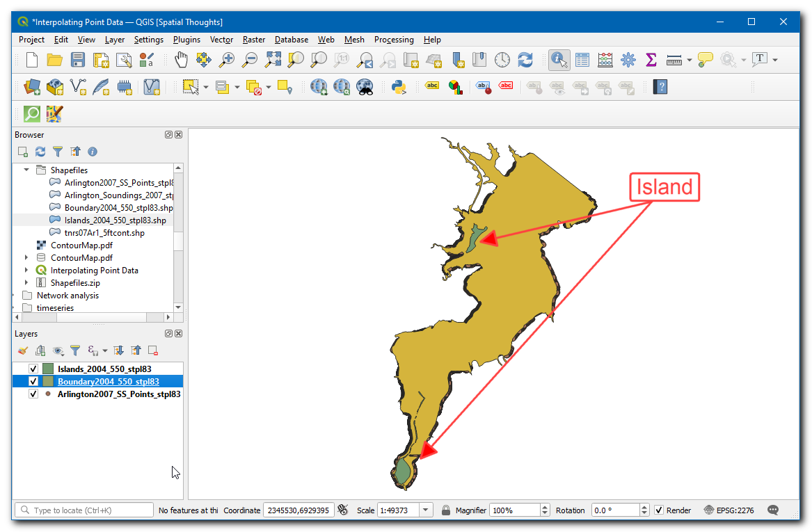Select the Pan Map hand tool
Viewport: 812px width, 532px height.
(181, 61)
